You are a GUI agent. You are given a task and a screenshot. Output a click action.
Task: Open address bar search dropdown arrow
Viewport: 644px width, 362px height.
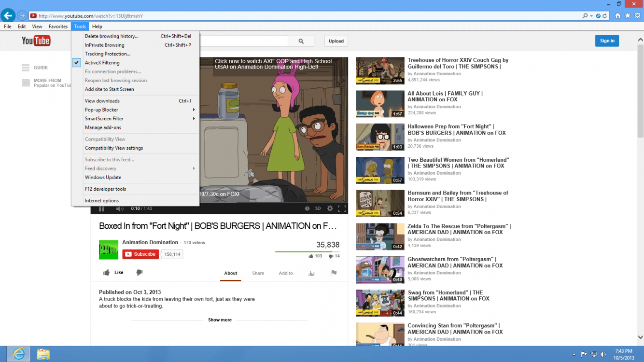[x=591, y=16]
